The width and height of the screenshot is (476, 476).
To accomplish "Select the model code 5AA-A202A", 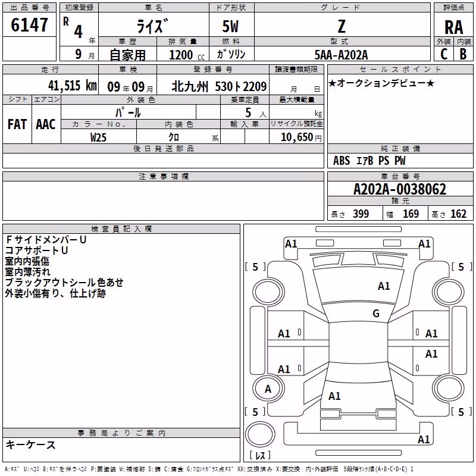I will click(341, 55).
